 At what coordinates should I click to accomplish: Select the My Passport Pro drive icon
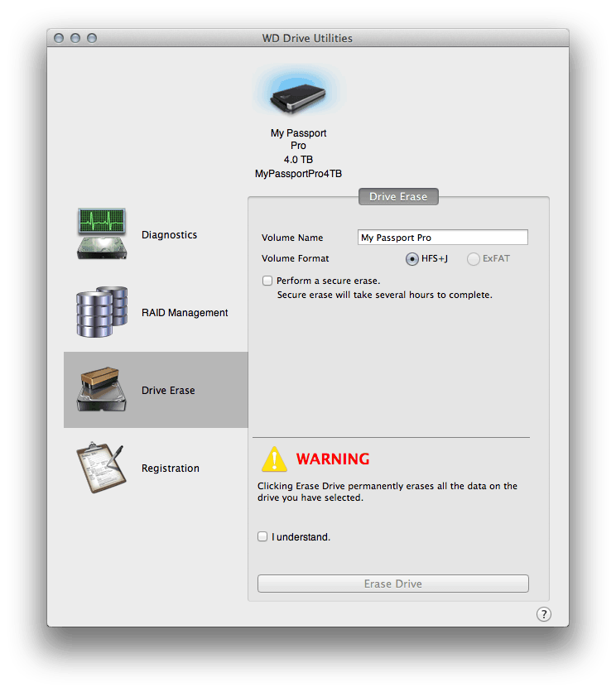[298, 94]
